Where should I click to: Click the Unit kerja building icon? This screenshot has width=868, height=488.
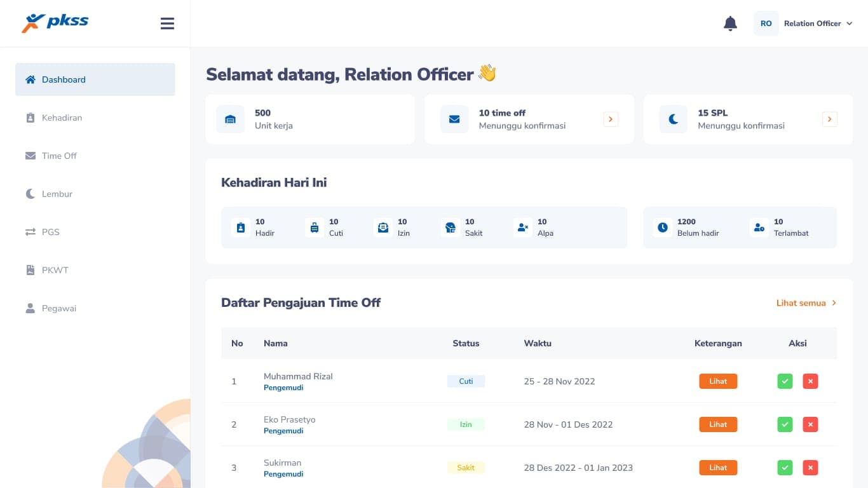230,119
